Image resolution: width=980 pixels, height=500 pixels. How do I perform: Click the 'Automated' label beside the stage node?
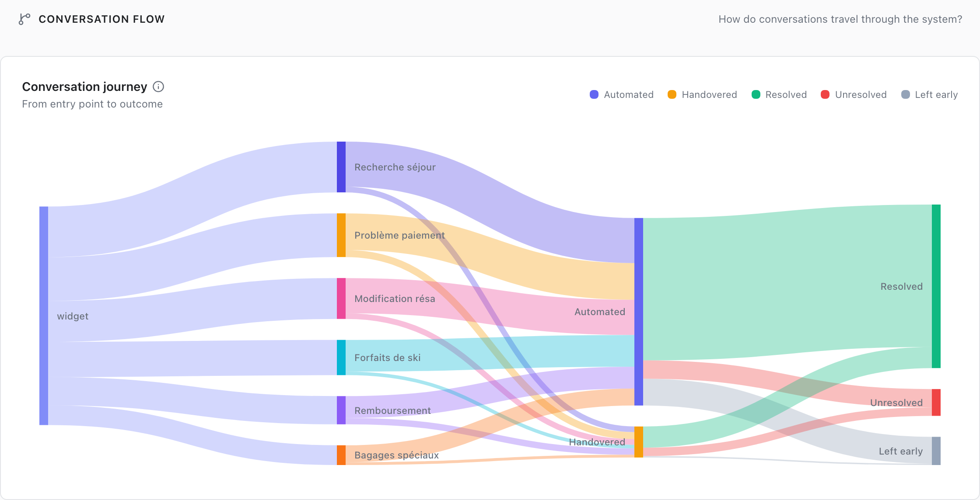tap(600, 312)
